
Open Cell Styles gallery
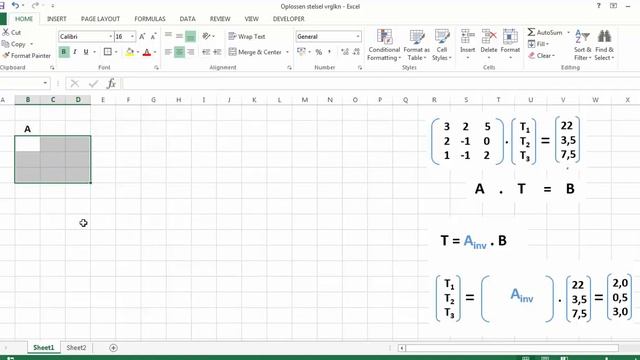[x=442, y=45]
